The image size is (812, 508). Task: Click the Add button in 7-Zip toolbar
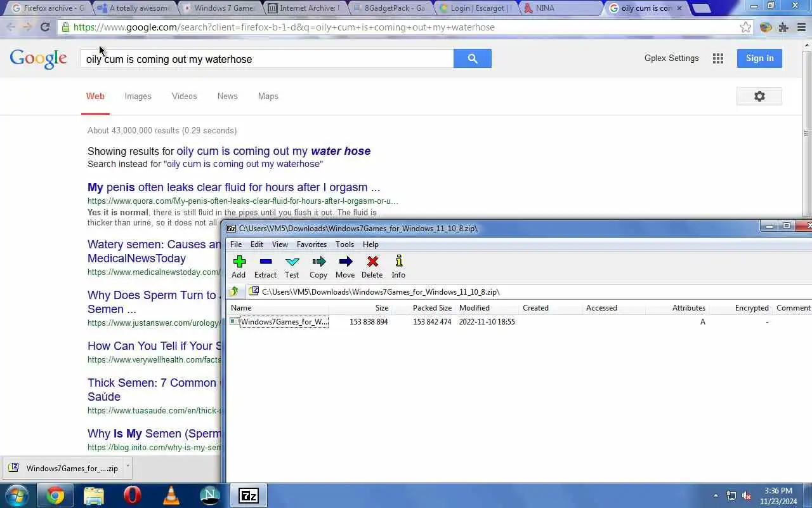click(239, 267)
